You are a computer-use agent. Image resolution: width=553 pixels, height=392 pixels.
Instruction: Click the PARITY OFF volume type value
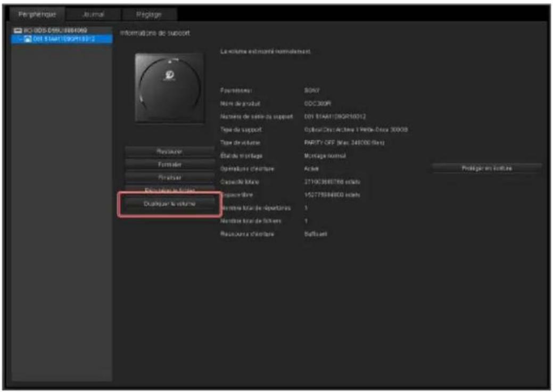[x=344, y=143]
